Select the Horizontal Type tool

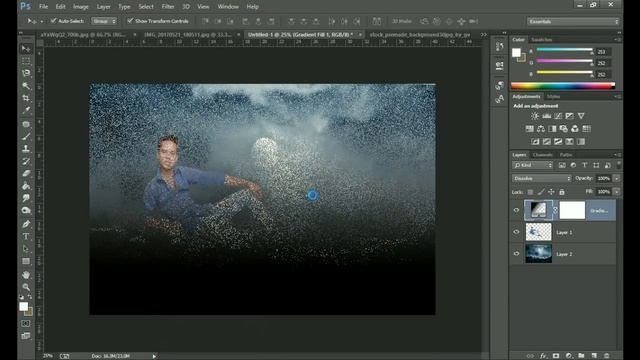[x=26, y=236]
